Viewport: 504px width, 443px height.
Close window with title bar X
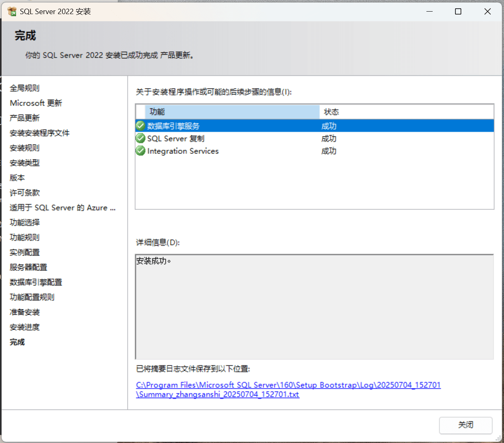pyautogui.click(x=487, y=11)
